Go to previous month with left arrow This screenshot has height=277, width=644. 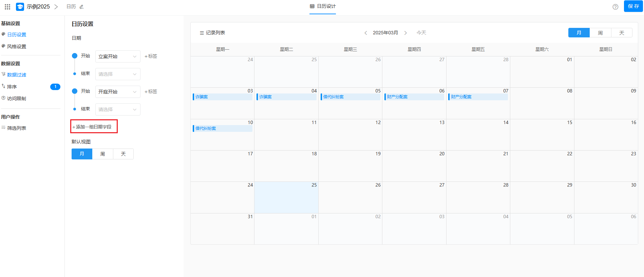(x=365, y=33)
